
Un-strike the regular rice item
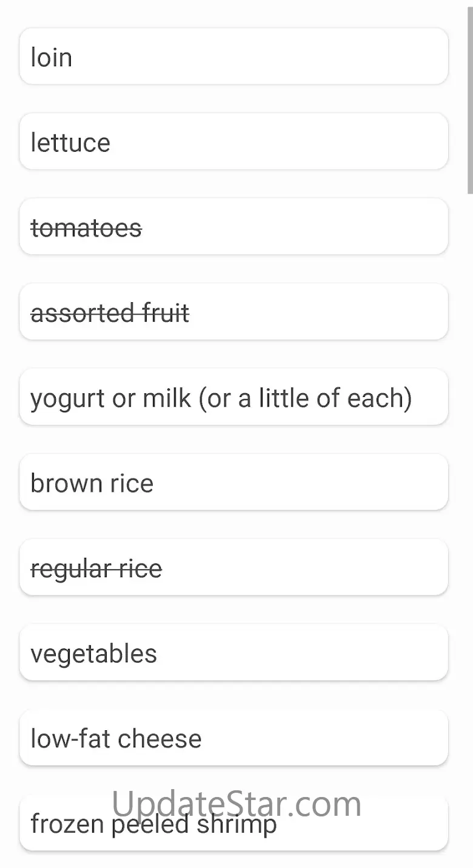[x=96, y=569]
